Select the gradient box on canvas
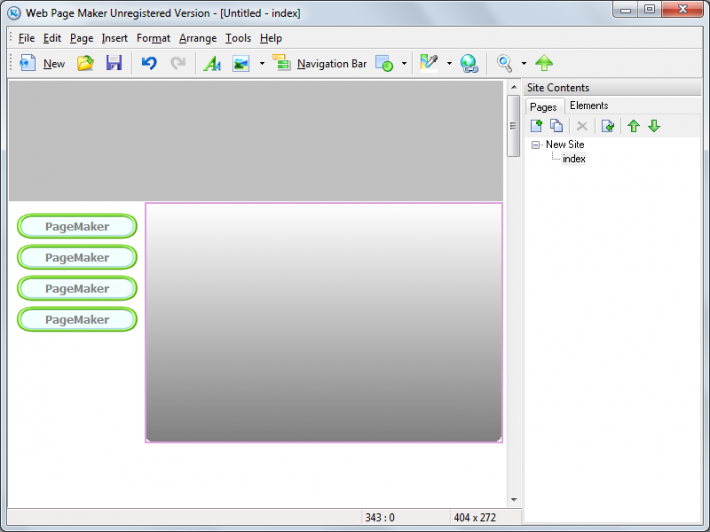This screenshot has width=710, height=532. click(324, 322)
